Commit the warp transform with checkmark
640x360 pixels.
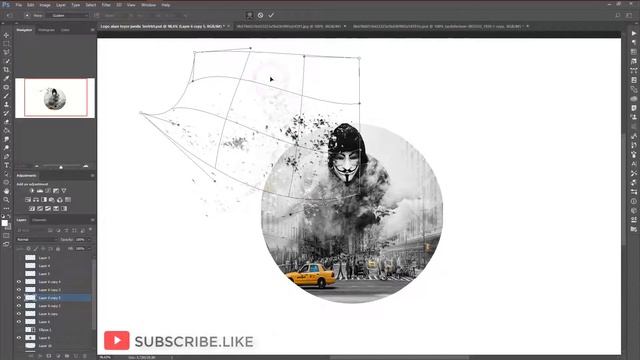[x=271, y=15]
